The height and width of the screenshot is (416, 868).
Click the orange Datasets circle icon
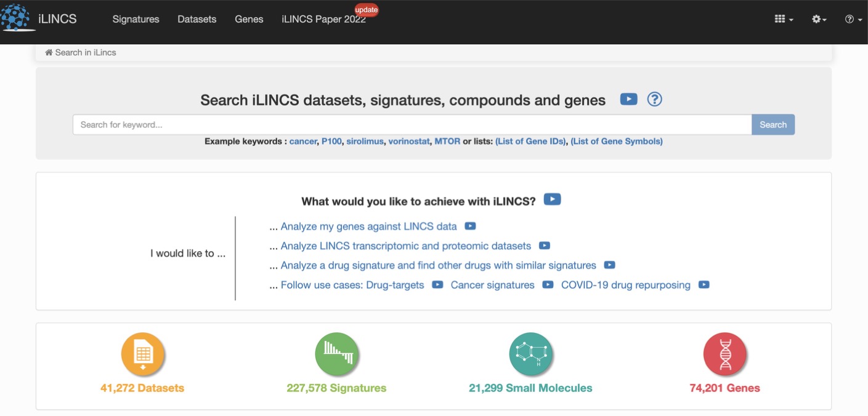point(142,354)
